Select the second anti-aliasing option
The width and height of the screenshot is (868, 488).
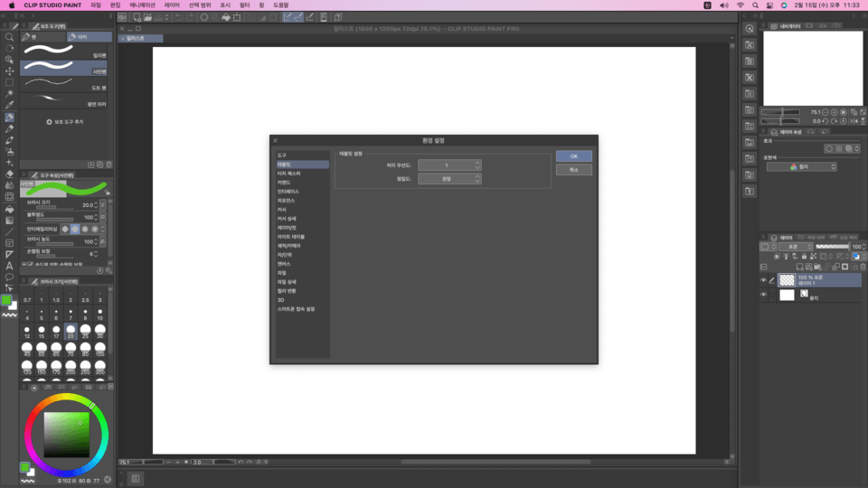[75, 229]
